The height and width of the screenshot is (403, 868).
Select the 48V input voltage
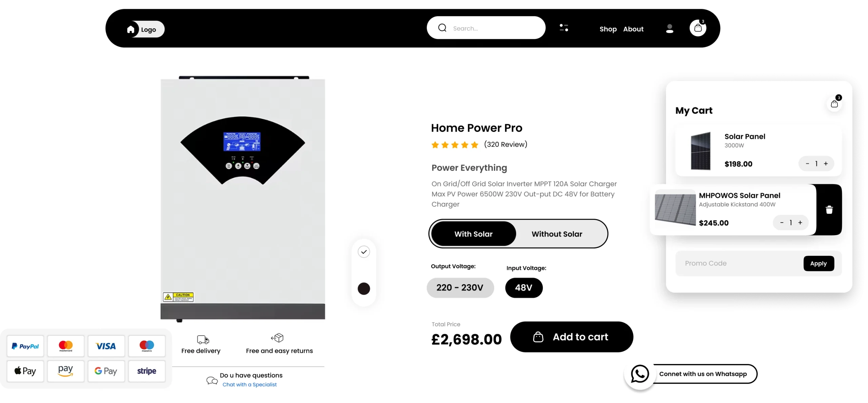tap(524, 288)
